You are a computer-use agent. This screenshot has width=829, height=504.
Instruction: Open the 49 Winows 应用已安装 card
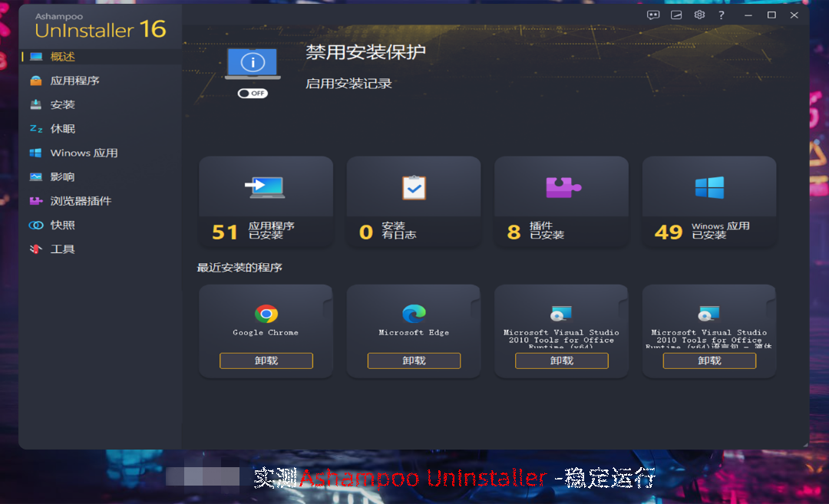709,203
